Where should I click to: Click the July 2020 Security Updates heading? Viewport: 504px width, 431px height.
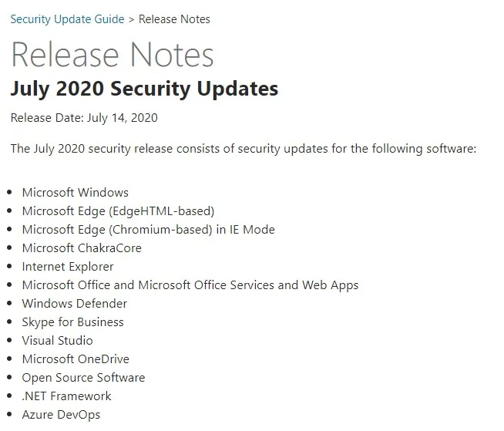pos(144,89)
